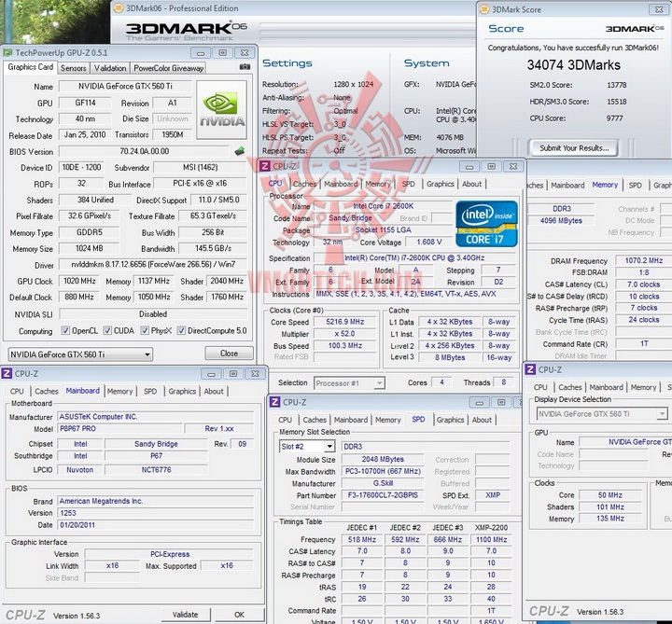Click the Driver version field in GPU-Z

(x=153, y=264)
